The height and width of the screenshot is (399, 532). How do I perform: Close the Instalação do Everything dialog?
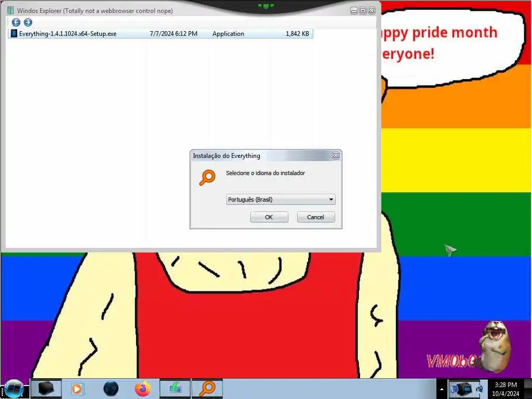(336, 155)
